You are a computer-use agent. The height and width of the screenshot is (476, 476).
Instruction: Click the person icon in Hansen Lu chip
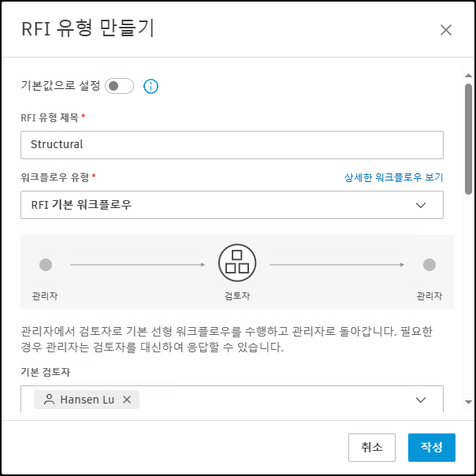click(x=49, y=400)
